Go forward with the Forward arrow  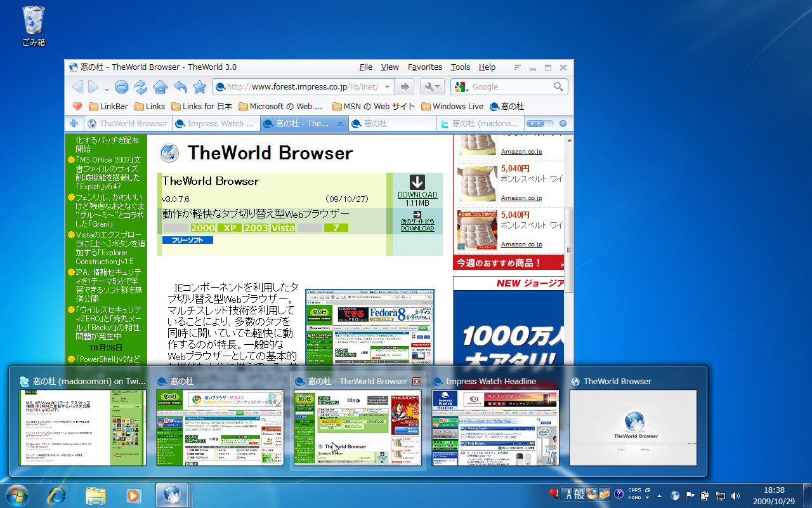(x=94, y=87)
